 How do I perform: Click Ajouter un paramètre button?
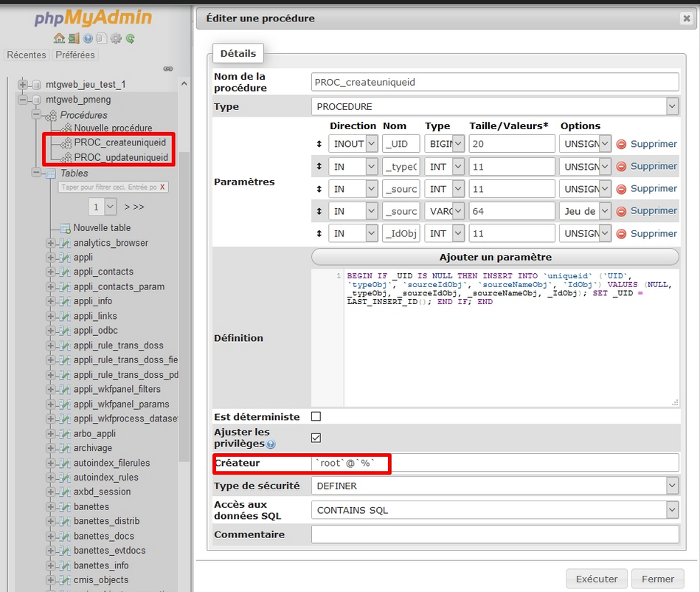(x=495, y=257)
